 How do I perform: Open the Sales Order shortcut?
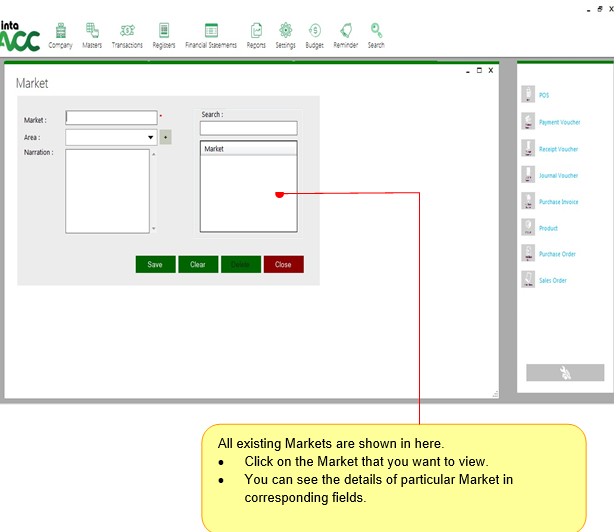click(x=552, y=281)
